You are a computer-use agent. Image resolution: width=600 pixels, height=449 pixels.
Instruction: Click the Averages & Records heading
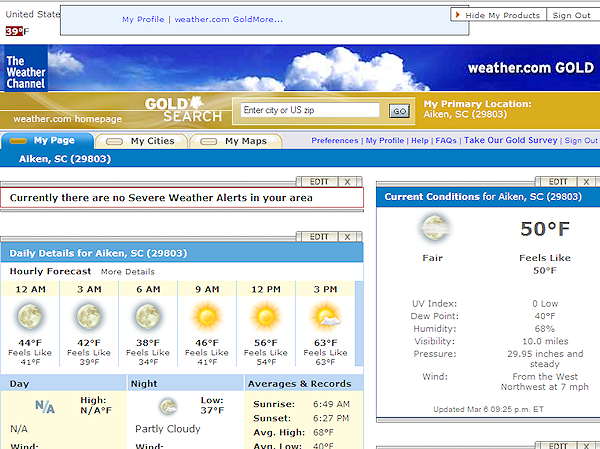click(299, 384)
